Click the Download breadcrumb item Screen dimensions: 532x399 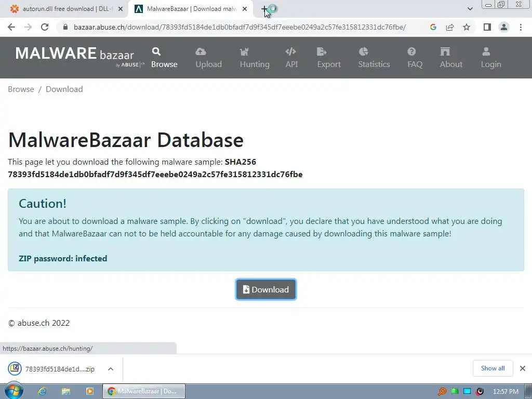(x=64, y=89)
